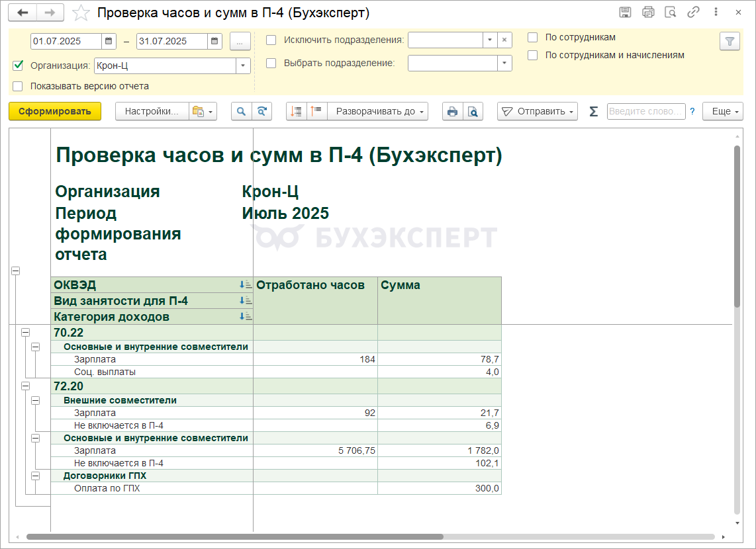Uncheck the Организация checkbox
This screenshot has width=756, height=549.
click(18, 65)
